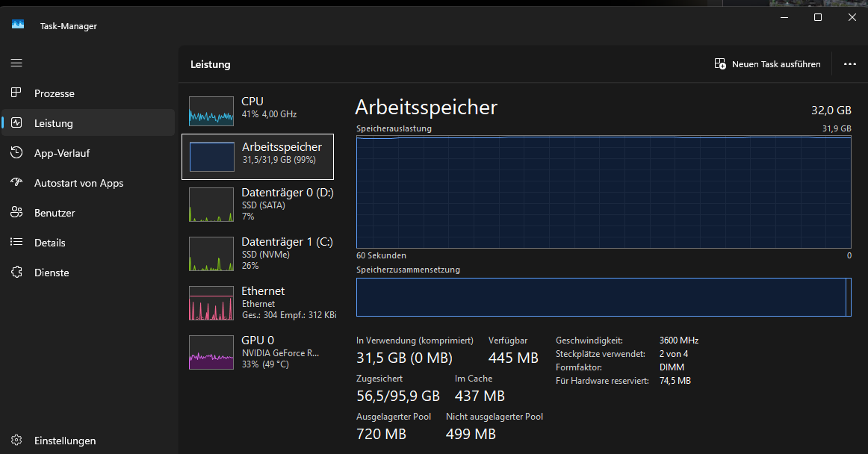Click the Verfügbar 445 MB value

[x=513, y=358]
